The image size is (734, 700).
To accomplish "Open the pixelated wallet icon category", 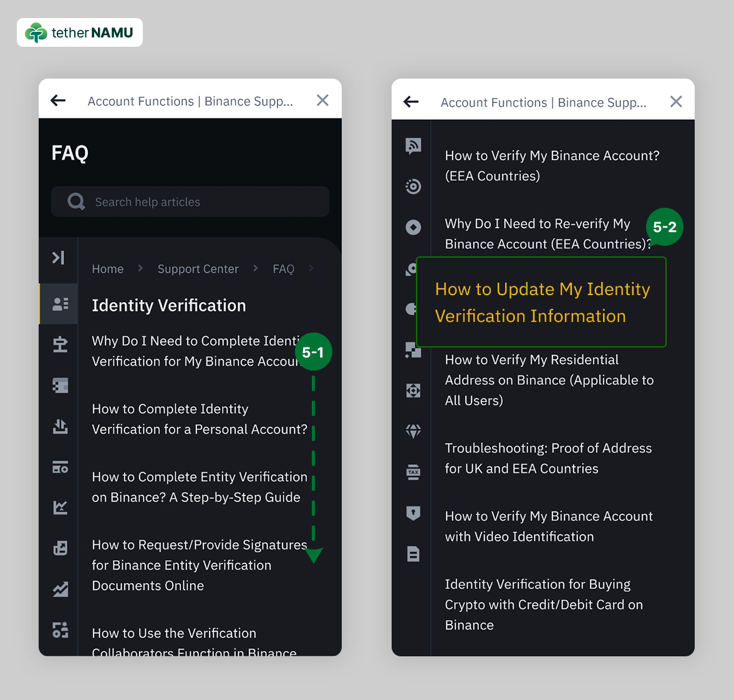I will [60, 386].
